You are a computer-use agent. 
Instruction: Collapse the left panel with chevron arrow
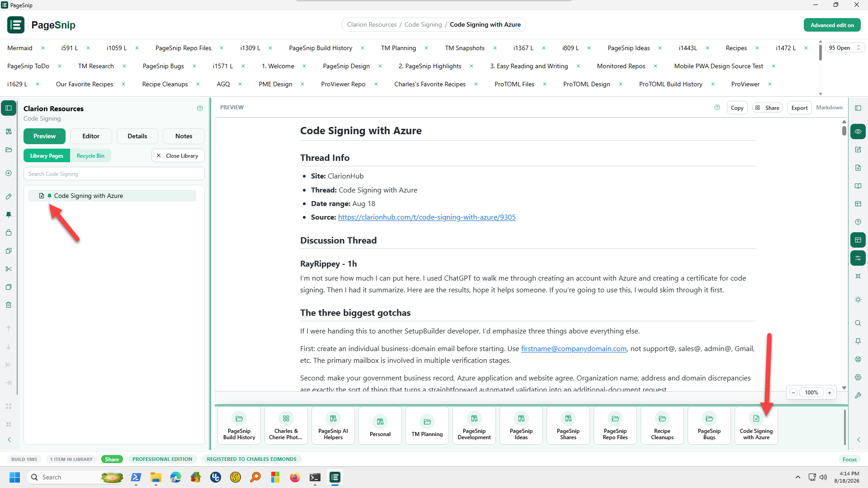pos(9,440)
